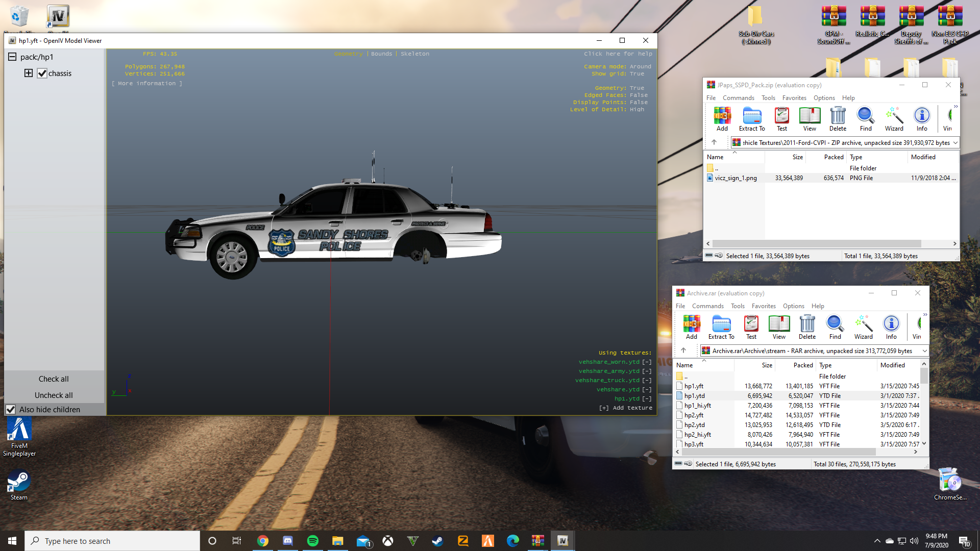Collapse the pack:/hp1 tree root
The image size is (980, 551).
pos(12,57)
